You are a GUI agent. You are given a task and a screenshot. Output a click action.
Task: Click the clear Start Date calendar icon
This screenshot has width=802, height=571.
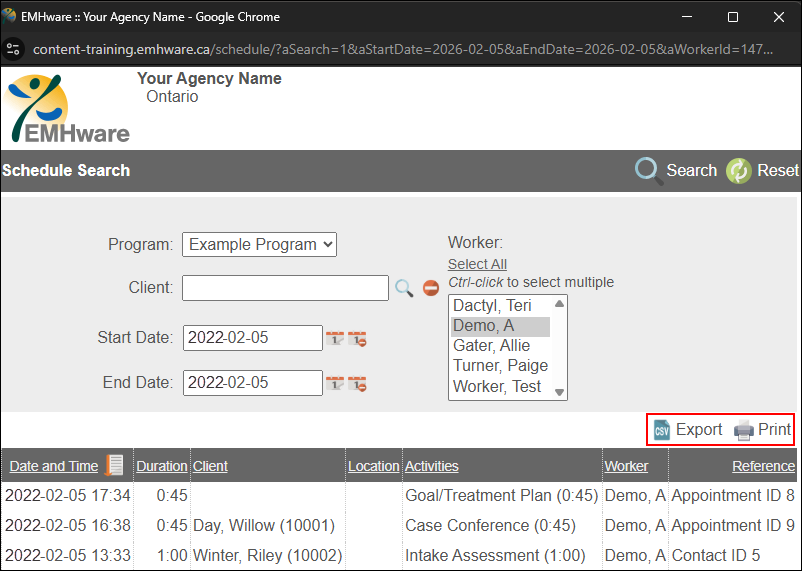pyautogui.click(x=357, y=339)
